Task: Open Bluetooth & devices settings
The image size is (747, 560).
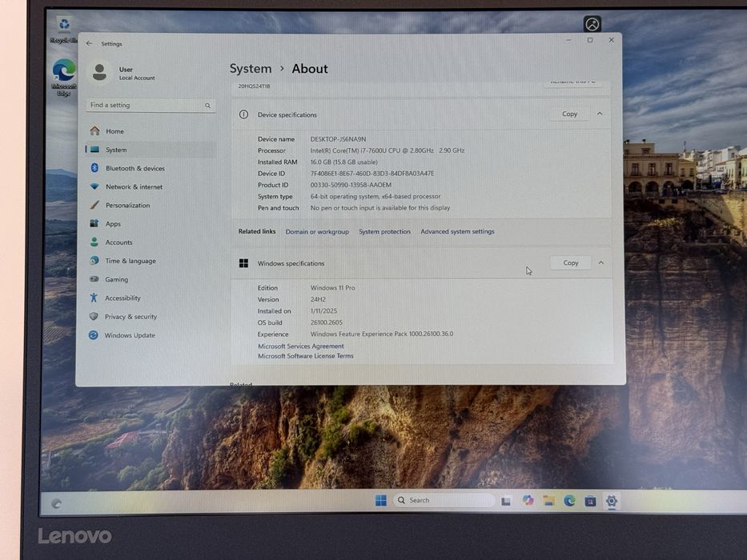Action: pyautogui.click(x=151, y=168)
